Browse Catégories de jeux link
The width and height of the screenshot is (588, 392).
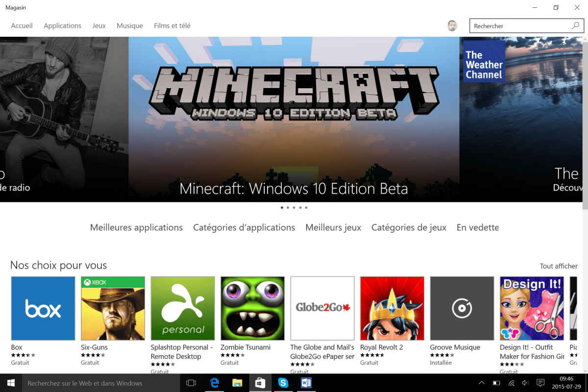click(409, 227)
